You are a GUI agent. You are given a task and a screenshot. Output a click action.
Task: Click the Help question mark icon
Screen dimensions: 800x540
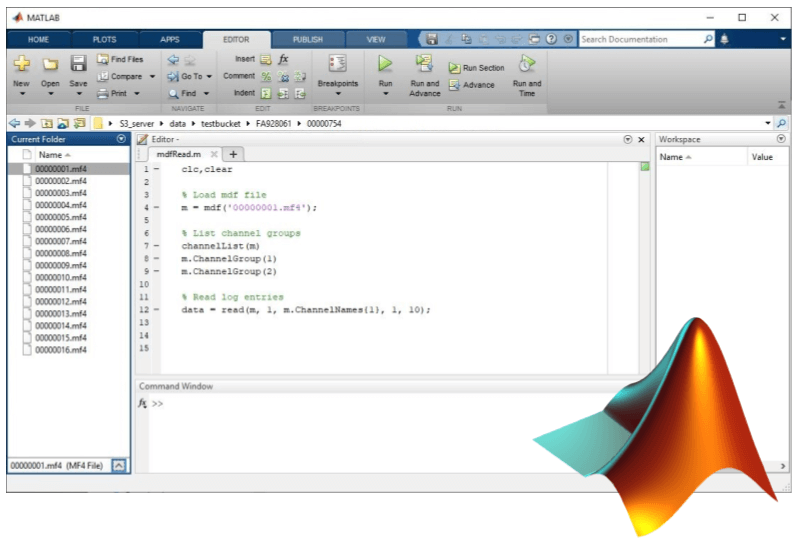coord(551,39)
